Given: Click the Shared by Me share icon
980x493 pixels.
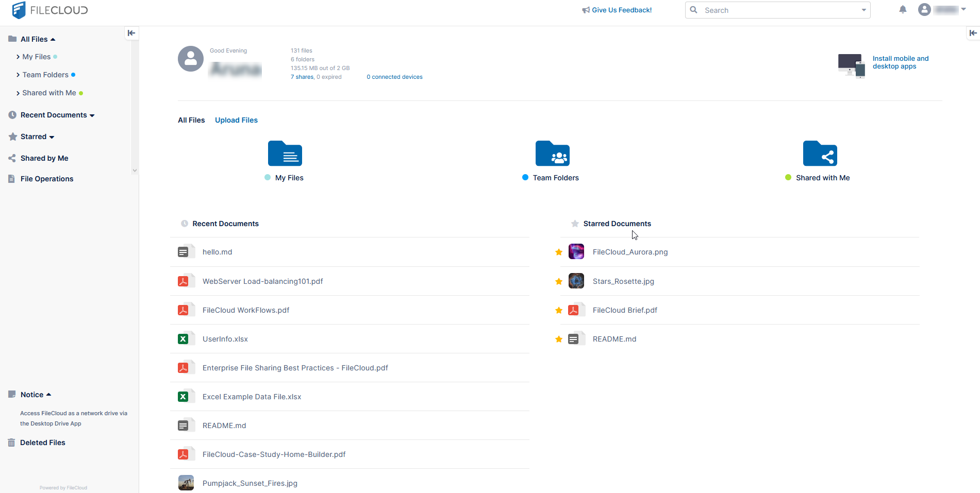Looking at the screenshot, I should (x=12, y=158).
